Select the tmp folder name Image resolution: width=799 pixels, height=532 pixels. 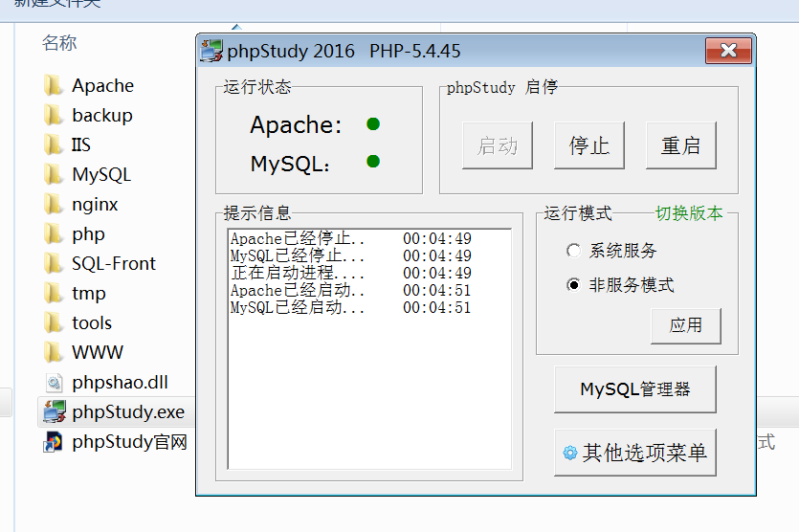(89, 294)
